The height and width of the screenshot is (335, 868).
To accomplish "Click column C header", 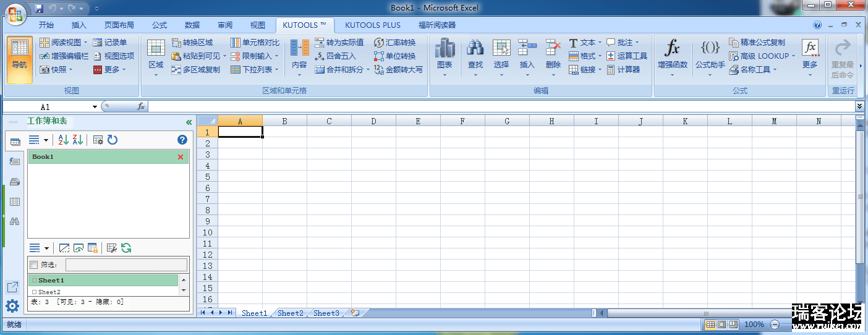I will (x=329, y=121).
